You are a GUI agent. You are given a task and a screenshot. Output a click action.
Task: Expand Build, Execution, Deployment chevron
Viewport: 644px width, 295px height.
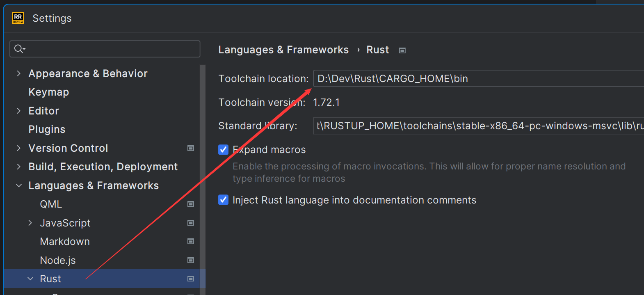pos(18,167)
